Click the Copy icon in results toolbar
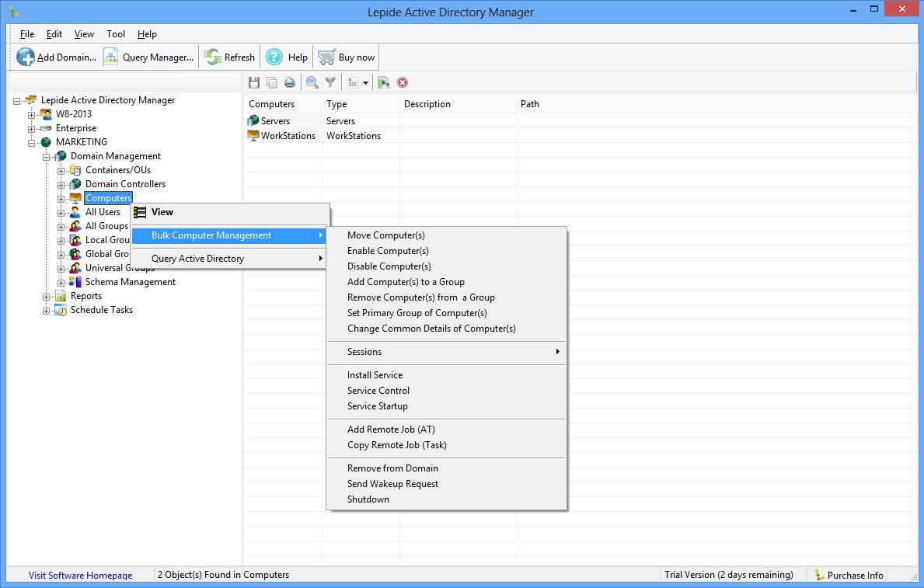 click(272, 82)
